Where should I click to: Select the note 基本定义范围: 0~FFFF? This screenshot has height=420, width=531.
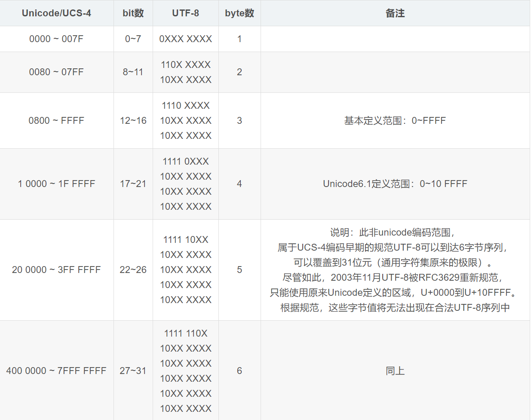click(395, 120)
